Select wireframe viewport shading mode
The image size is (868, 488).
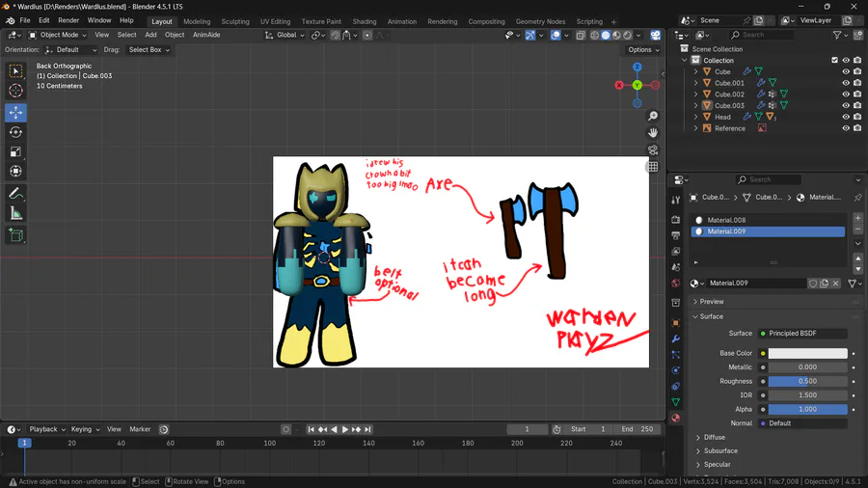point(594,35)
